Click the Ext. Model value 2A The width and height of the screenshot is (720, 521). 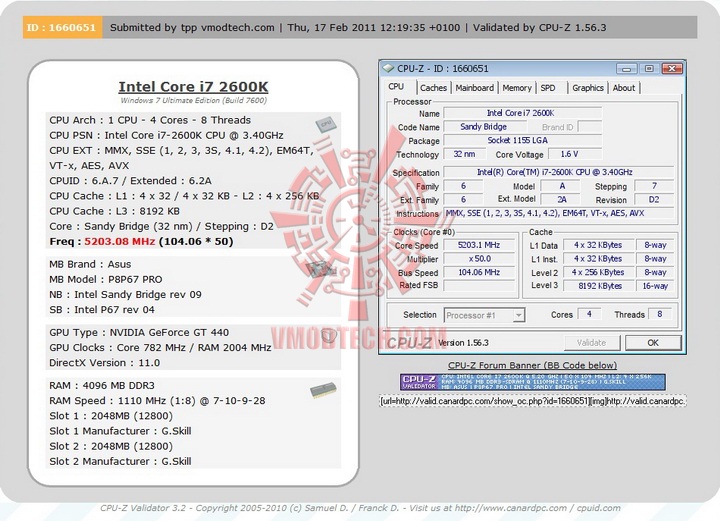[562, 200]
